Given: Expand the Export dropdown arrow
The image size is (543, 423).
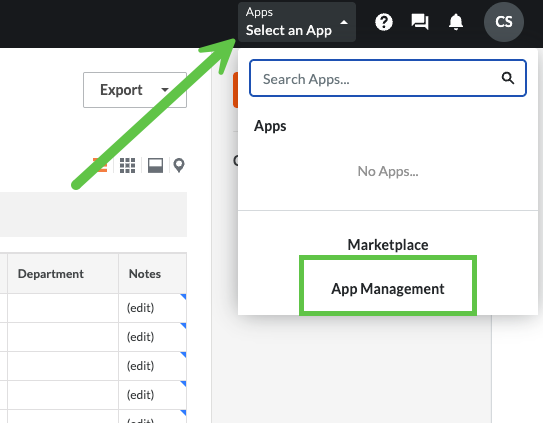Looking at the screenshot, I should point(165,90).
